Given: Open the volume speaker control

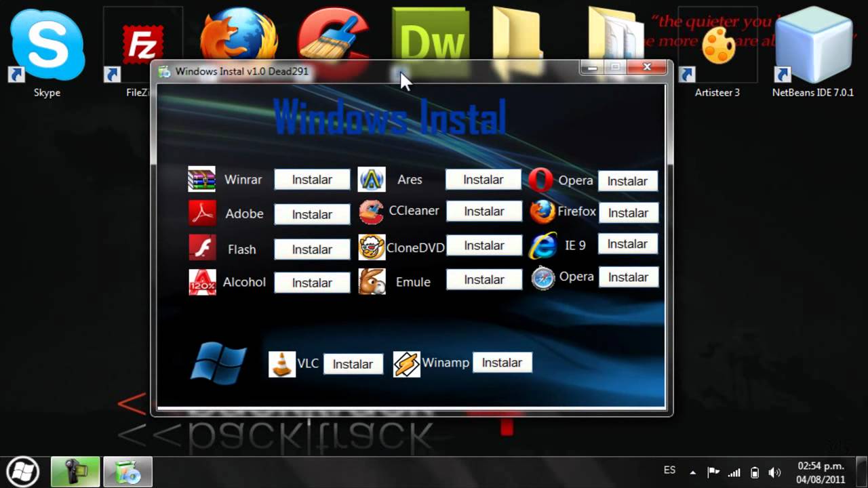Looking at the screenshot, I should [775, 472].
